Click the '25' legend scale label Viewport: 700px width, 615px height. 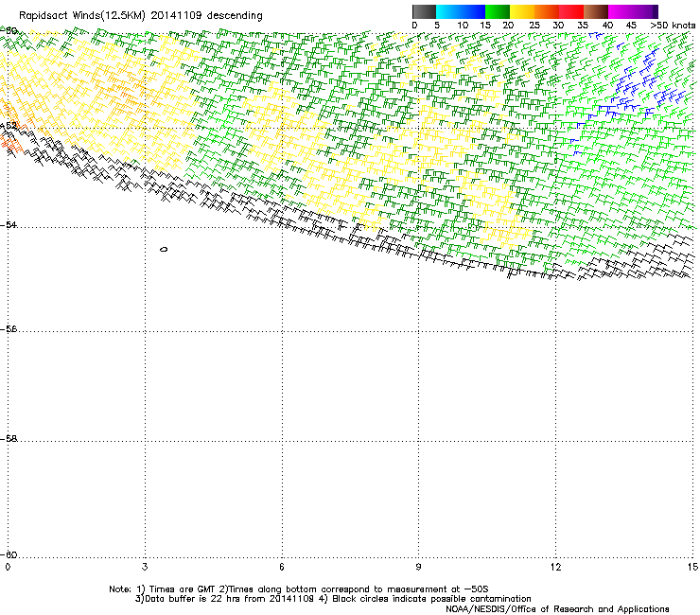[534, 26]
